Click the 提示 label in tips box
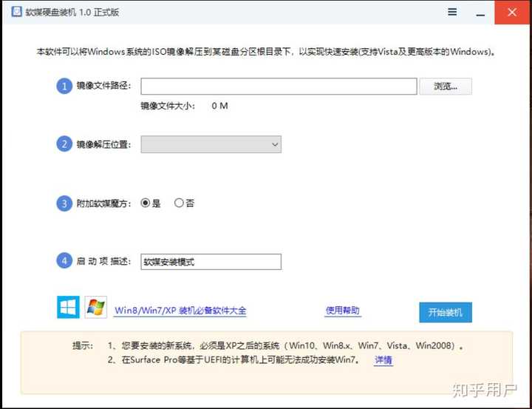The image size is (532, 409). pyautogui.click(x=83, y=346)
